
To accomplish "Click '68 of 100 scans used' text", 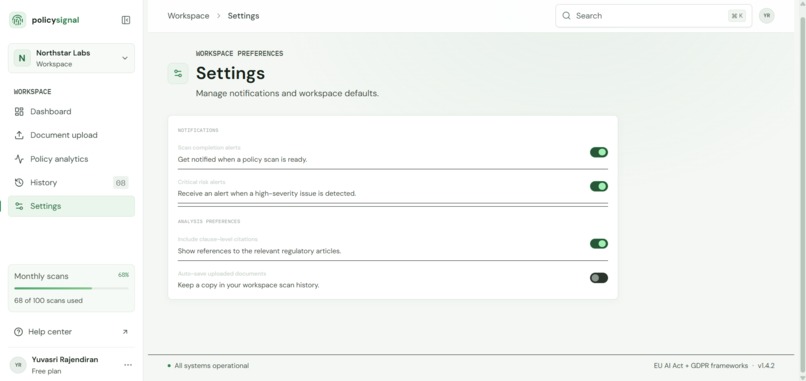I will 48,301.
